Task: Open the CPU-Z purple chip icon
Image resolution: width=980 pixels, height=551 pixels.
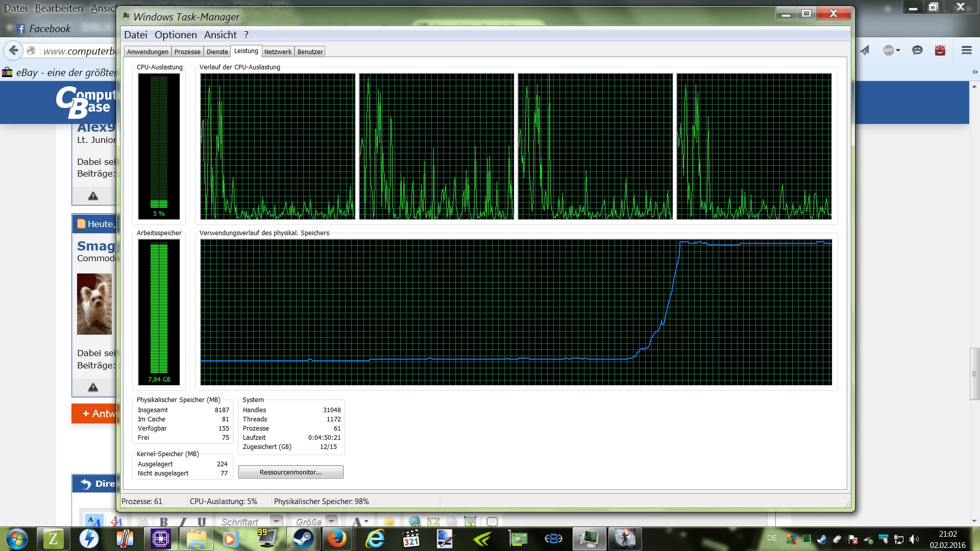Action: pos(160,539)
